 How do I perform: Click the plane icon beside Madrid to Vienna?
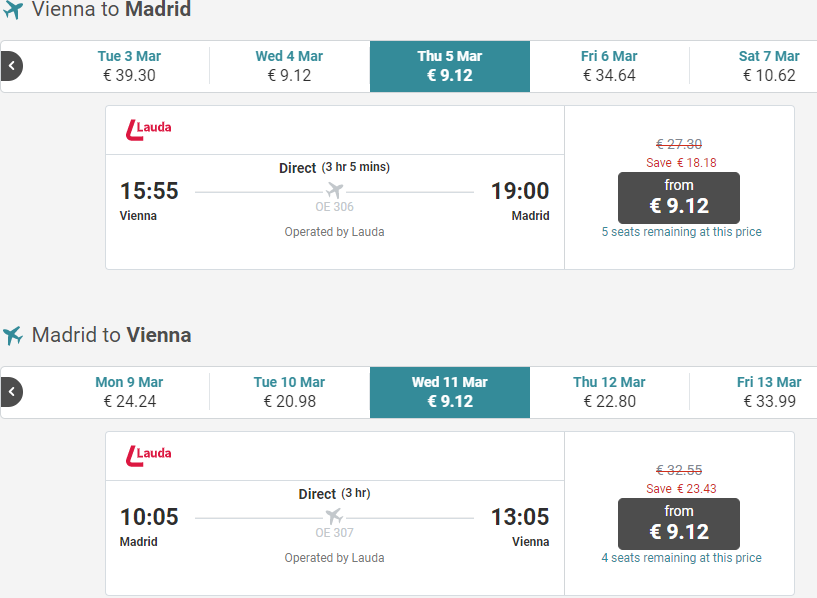point(13,335)
